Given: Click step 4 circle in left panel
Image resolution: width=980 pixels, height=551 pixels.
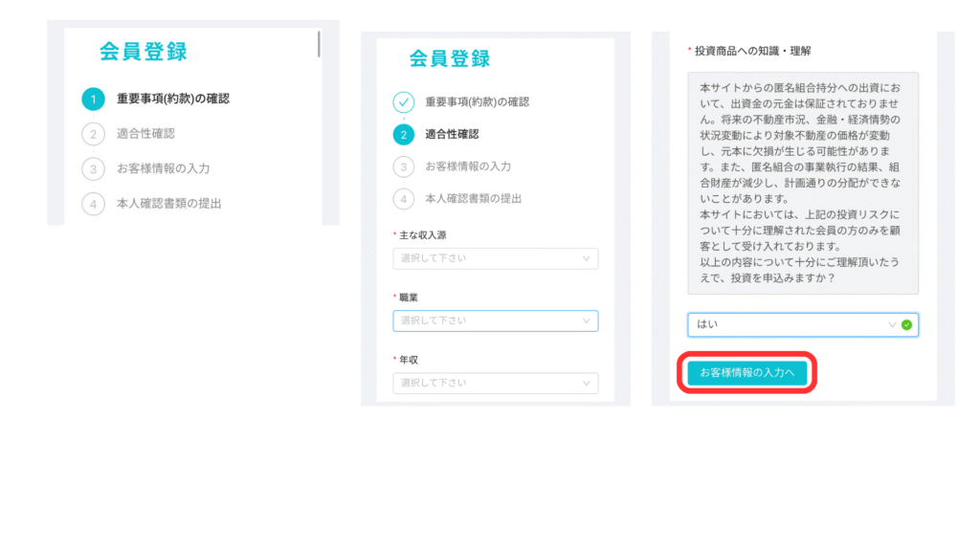Looking at the screenshot, I should point(93,204).
